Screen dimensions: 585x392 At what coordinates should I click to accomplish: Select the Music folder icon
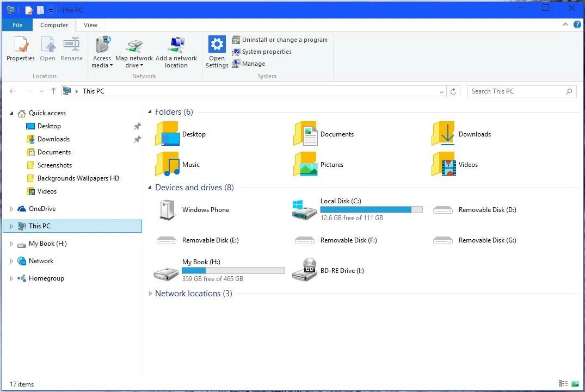click(167, 164)
